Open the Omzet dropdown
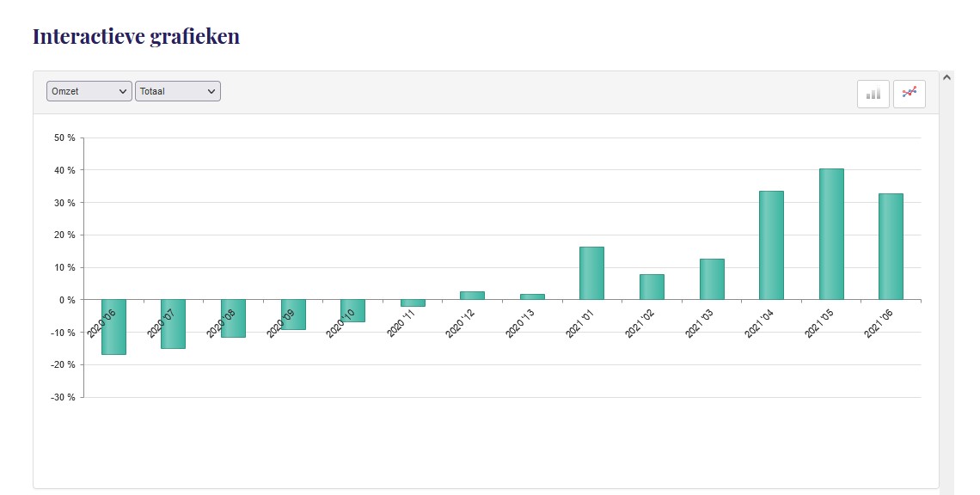This screenshot has width=980, height=495. coord(89,91)
